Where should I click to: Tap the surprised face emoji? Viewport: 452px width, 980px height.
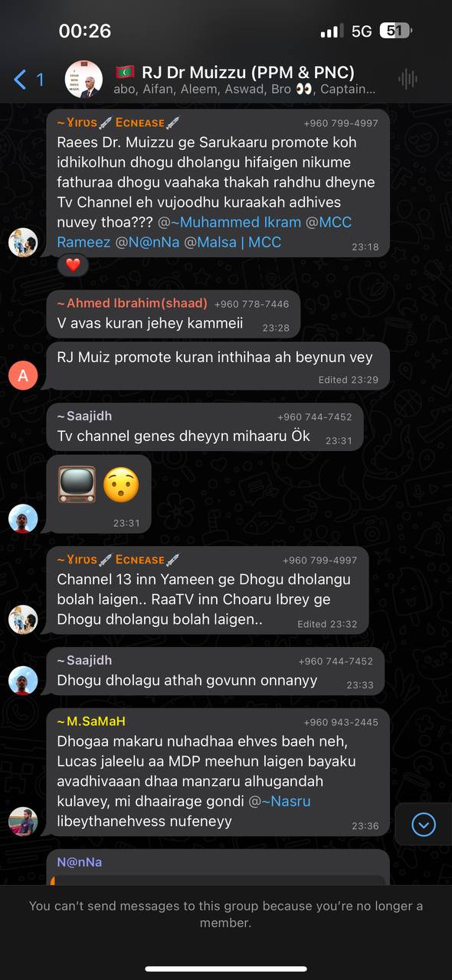point(121,485)
